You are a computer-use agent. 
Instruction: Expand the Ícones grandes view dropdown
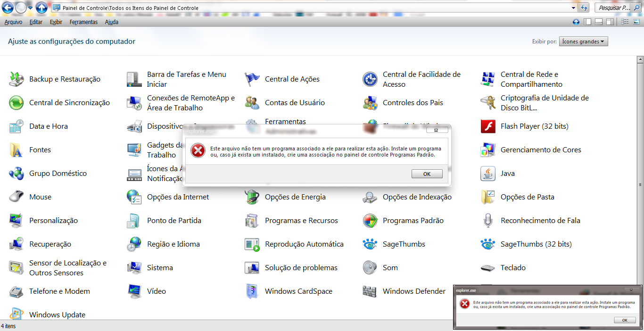coord(584,41)
